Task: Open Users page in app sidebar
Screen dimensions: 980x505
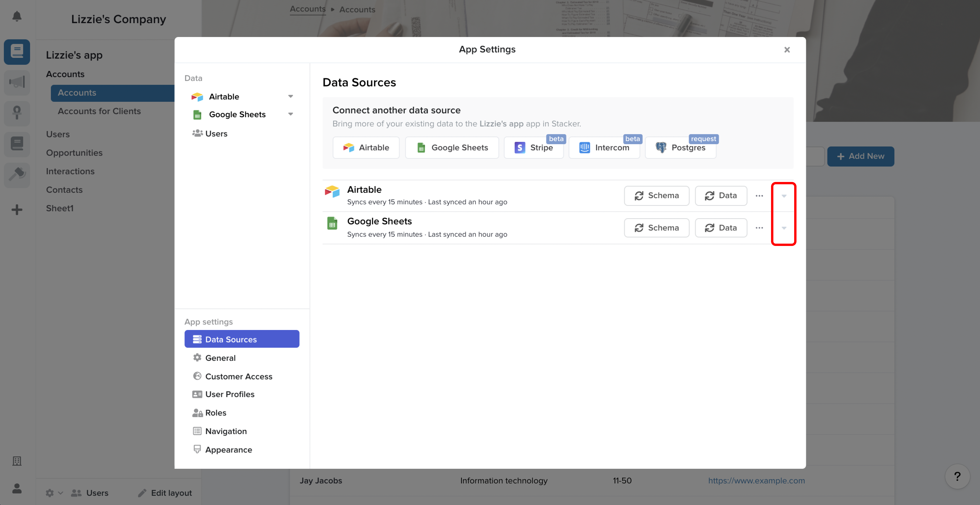Action: click(58, 134)
